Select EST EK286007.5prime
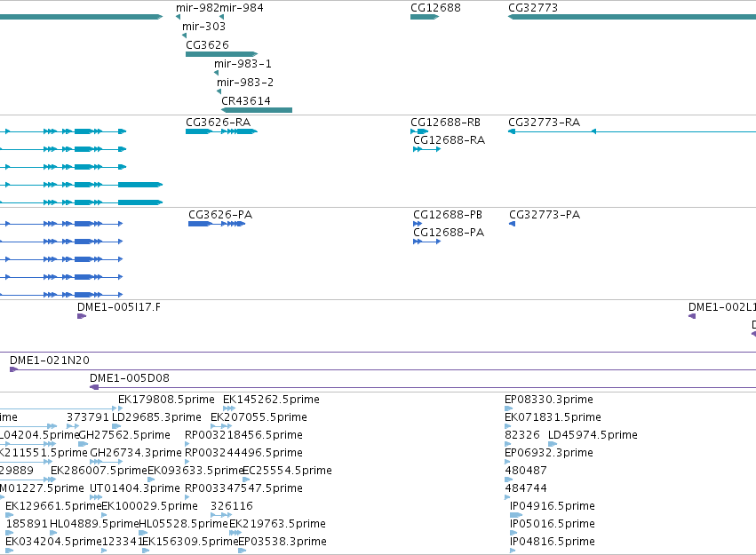The image size is (756, 555). tap(99, 471)
